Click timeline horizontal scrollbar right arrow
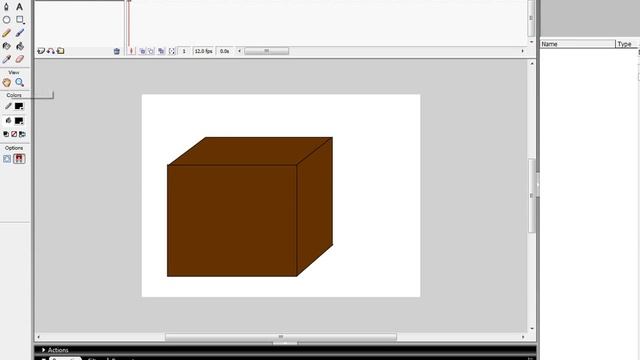 pos(522,51)
